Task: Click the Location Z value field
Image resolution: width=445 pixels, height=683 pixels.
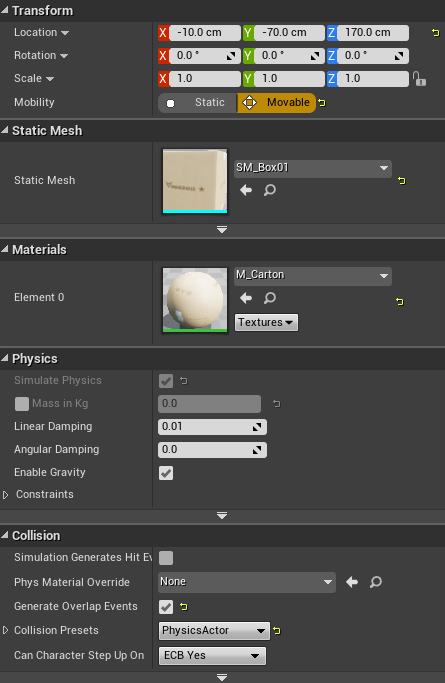Action: (x=373, y=33)
